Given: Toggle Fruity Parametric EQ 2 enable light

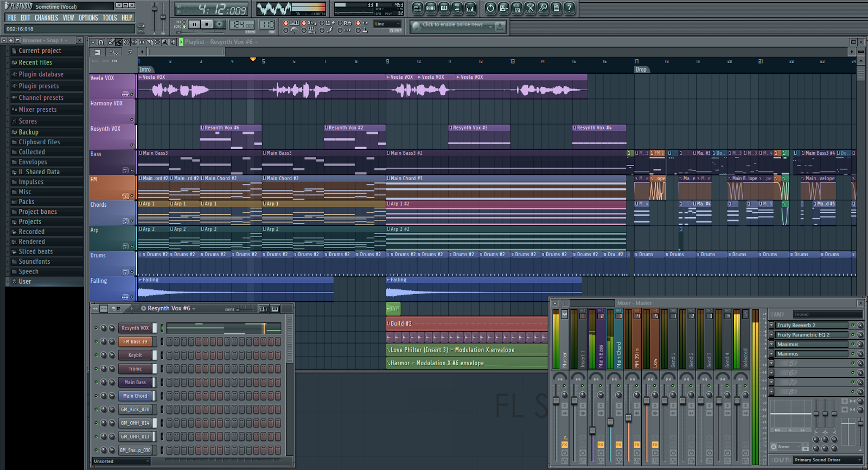Looking at the screenshot, I should tap(853, 335).
